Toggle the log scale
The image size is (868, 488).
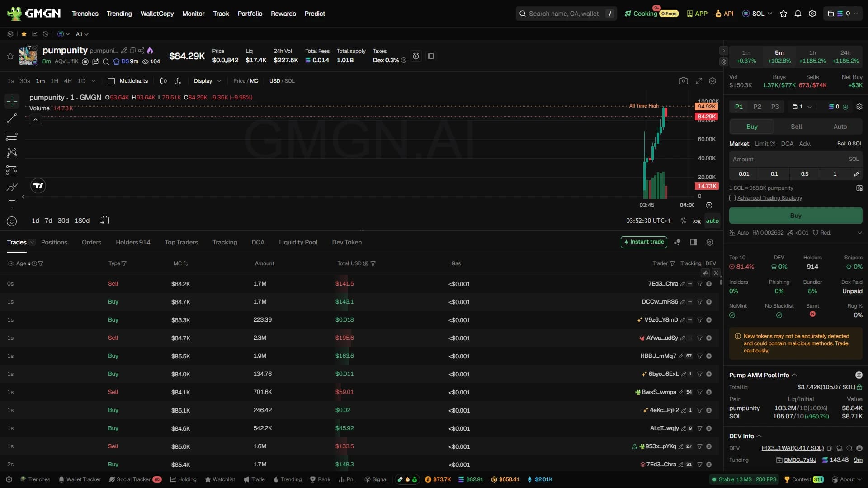696,221
